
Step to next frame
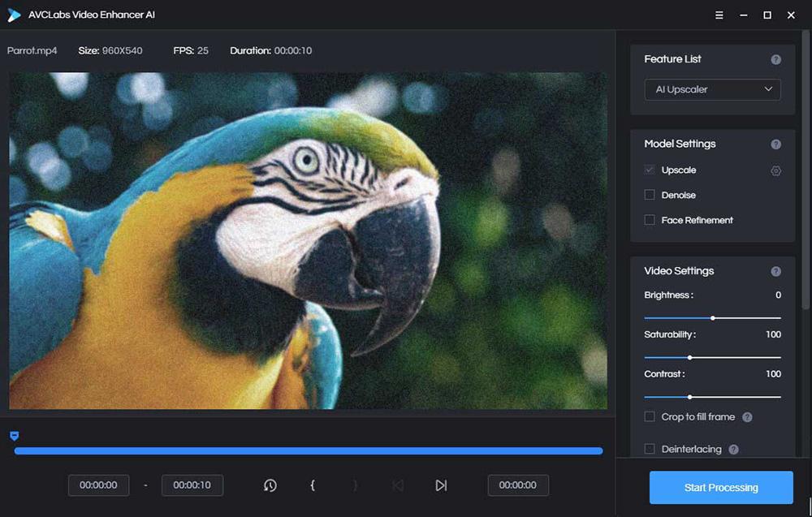click(441, 485)
